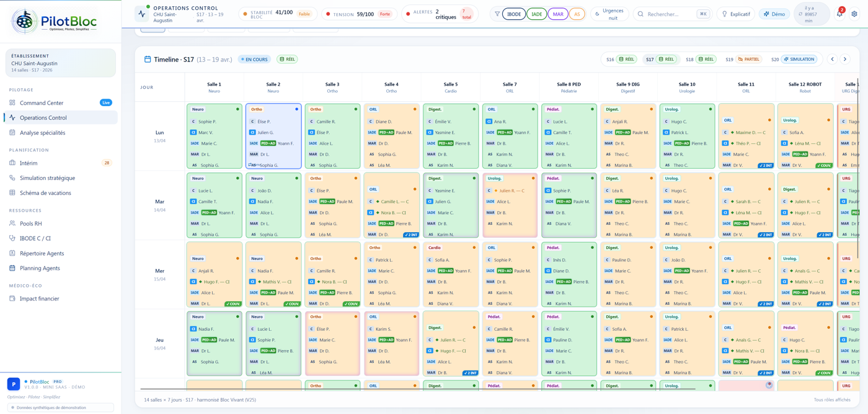868x414 pixels.
Task: Open the 7 total alerts badge
Action: click(466, 14)
